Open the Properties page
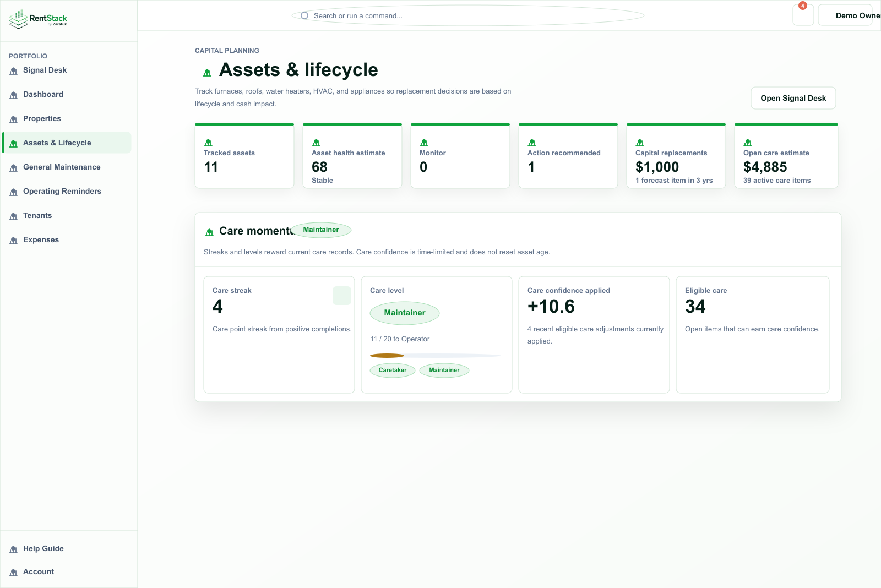The width and height of the screenshot is (881, 588). coord(67,118)
